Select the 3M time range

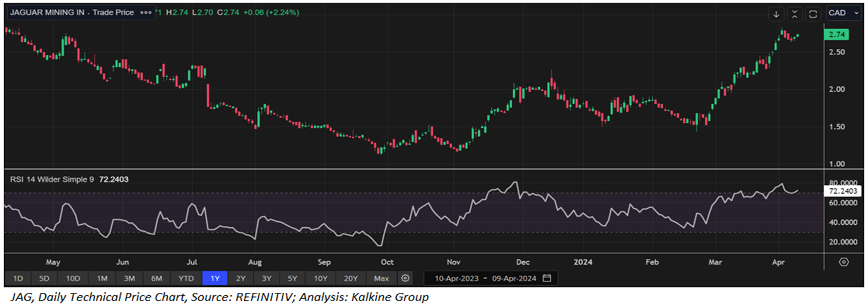pyautogui.click(x=129, y=278)
